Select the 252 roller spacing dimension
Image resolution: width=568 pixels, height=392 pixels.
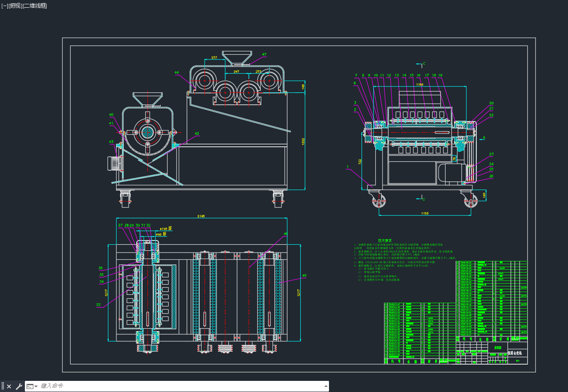(x=258, y=71)
